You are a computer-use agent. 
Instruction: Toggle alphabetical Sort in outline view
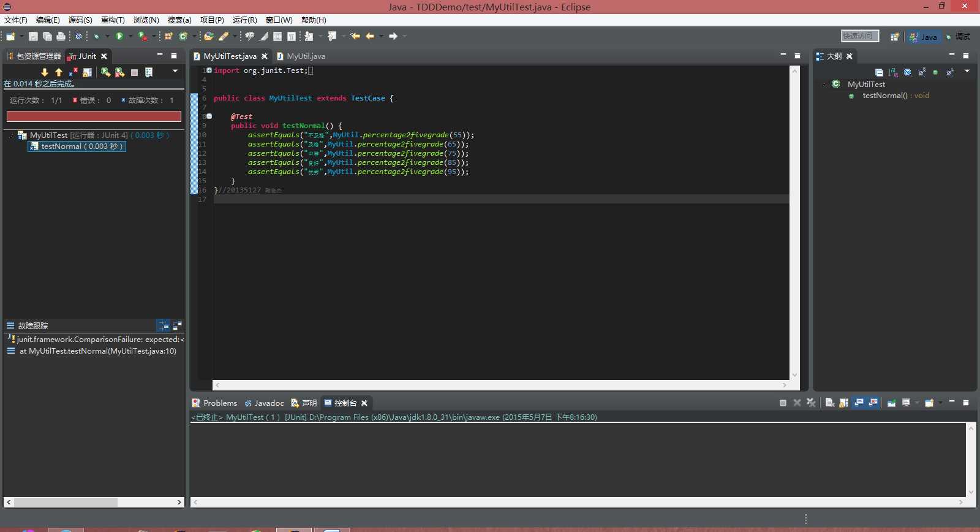[x=894, y=72]
